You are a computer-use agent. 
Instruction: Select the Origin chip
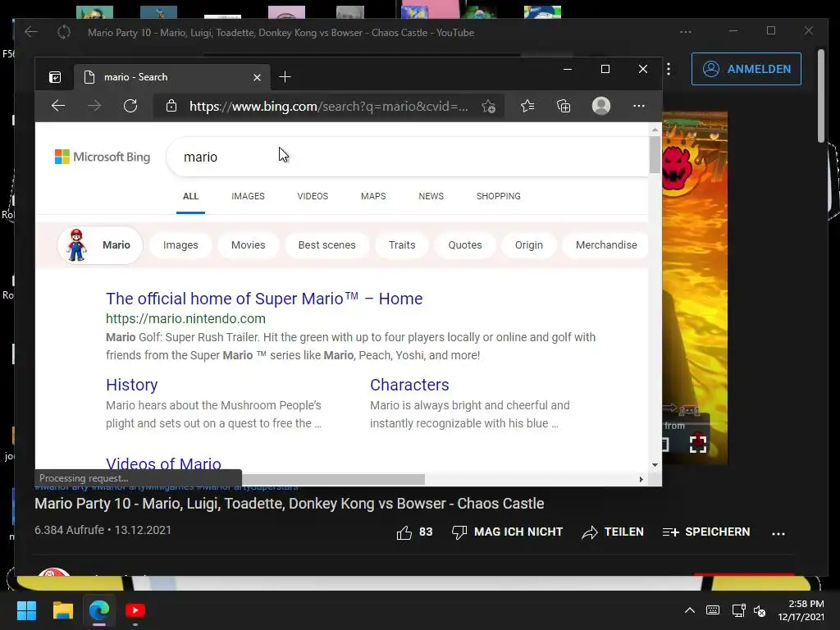coord(529,244)
